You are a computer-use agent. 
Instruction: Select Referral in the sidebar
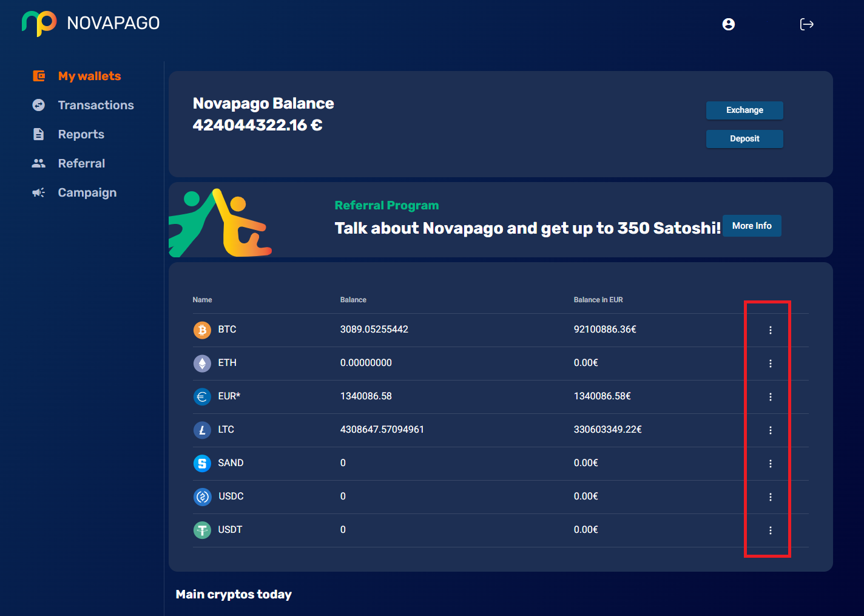pos(81,163)
